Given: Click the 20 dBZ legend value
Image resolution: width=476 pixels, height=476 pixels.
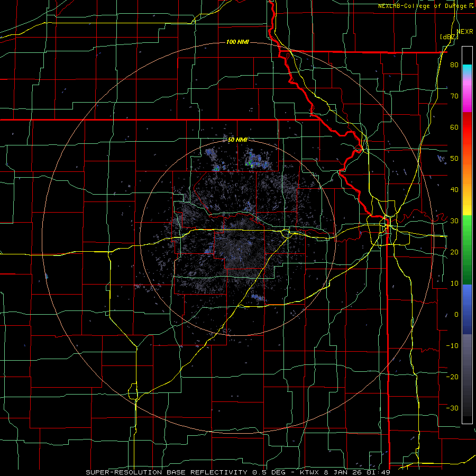Looking at the screenshot, I should (x=454, y=252).
